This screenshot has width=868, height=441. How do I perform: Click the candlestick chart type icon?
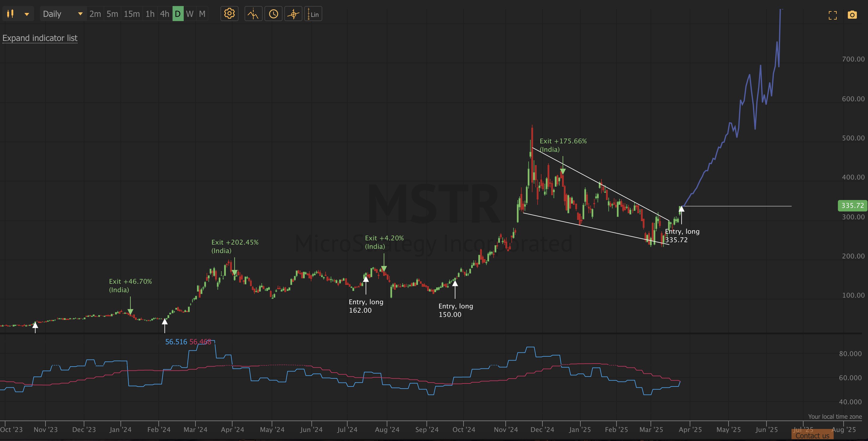(x=11, y=14)
